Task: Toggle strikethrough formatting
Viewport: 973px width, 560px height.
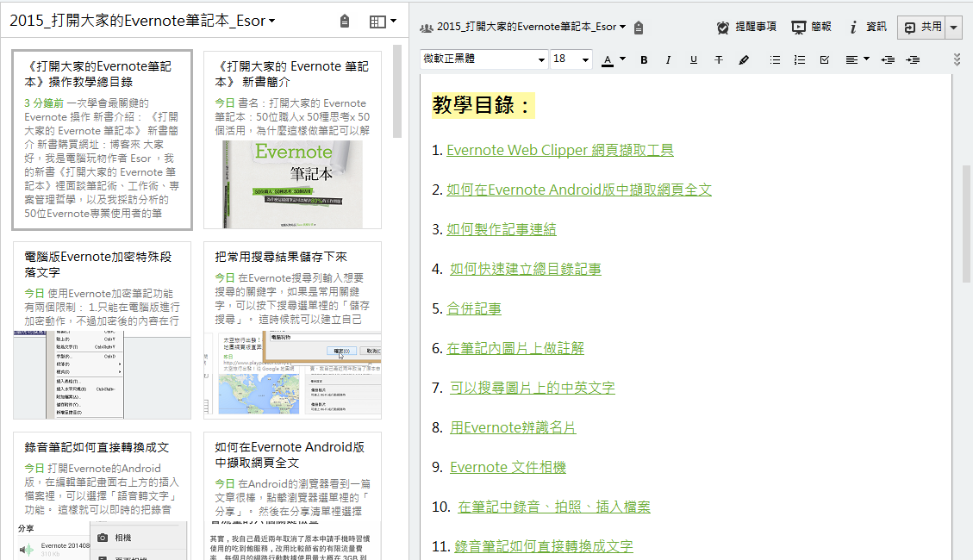Action: pyautogui.click(x=719, y=59)
